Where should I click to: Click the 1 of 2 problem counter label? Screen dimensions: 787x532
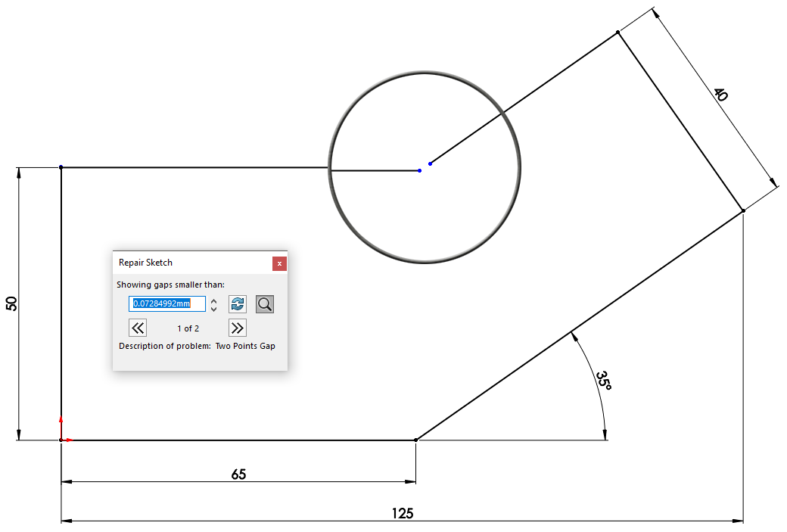[x=187, y=328]
